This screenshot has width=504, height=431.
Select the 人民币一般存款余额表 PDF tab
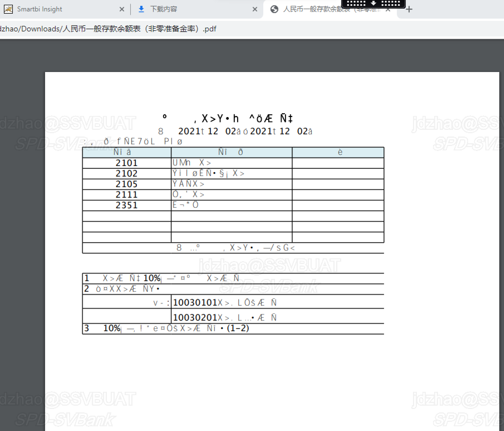pyautogui.click(x=330, y=9)
